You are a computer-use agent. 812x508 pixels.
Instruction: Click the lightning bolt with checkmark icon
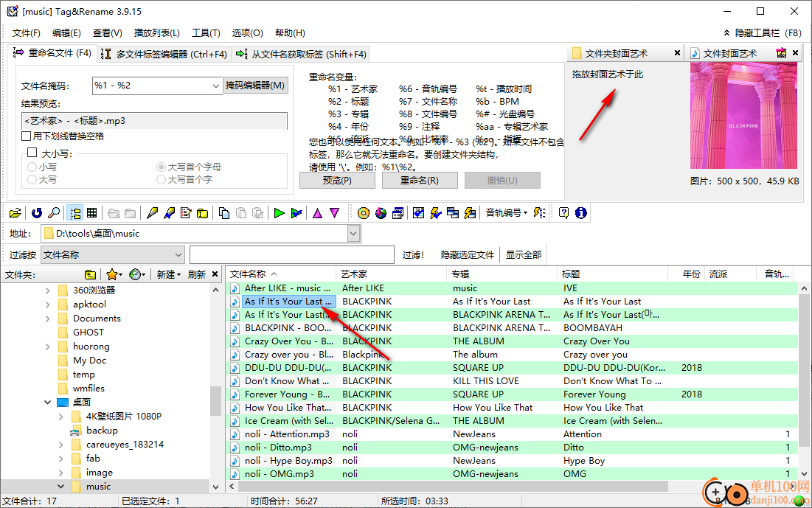(436, 213)
